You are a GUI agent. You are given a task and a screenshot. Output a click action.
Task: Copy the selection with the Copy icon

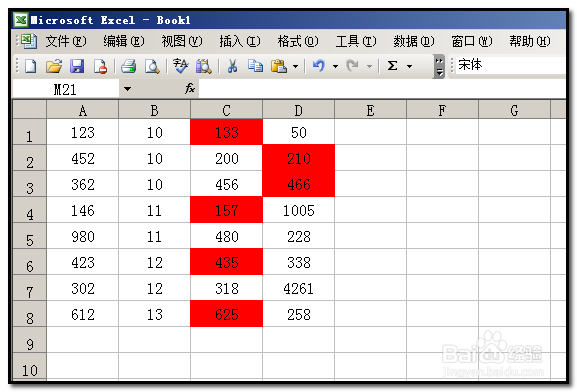(255, 66)
